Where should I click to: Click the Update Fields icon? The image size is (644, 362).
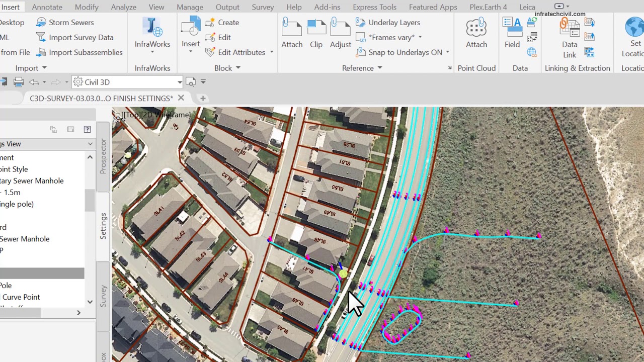click(x=532, y=23)
